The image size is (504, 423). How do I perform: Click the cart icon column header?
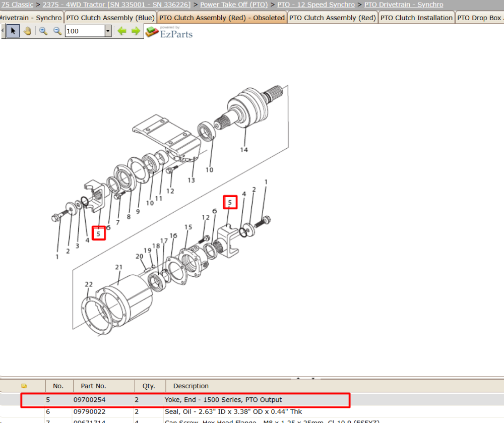tap(24, 386)
